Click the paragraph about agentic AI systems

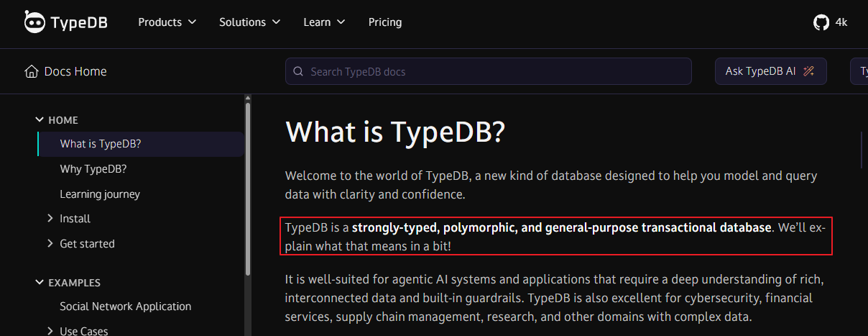pos(554,298)
